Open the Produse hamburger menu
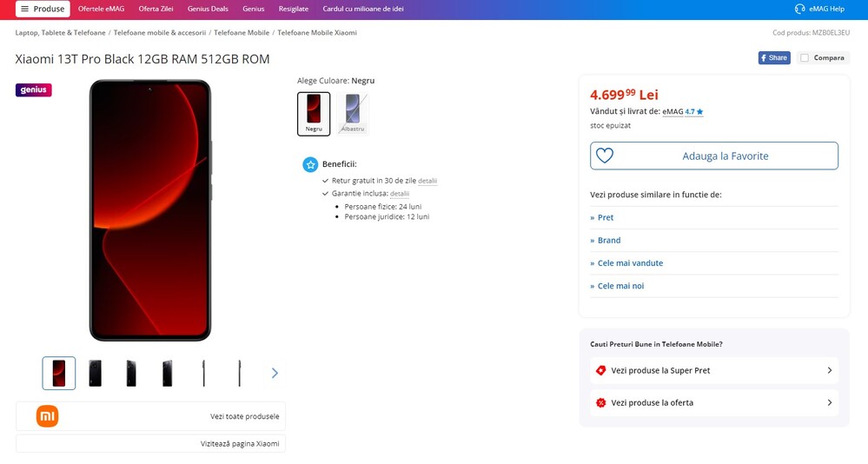 pos(43,9)
